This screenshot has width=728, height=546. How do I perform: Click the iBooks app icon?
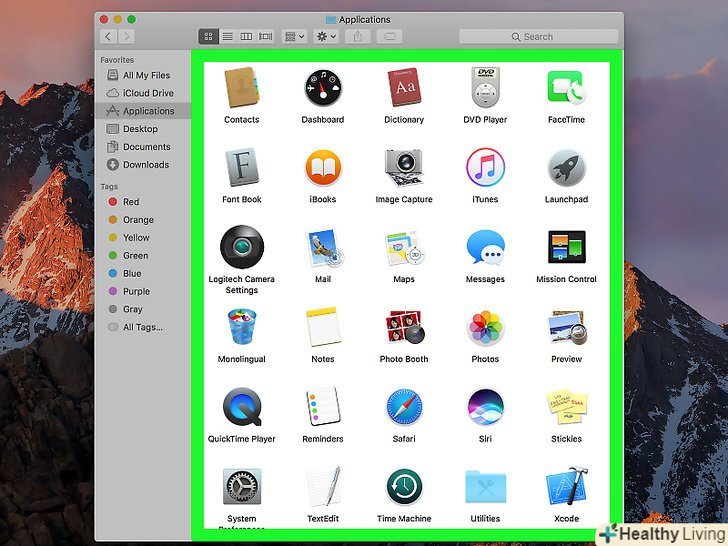323,168
